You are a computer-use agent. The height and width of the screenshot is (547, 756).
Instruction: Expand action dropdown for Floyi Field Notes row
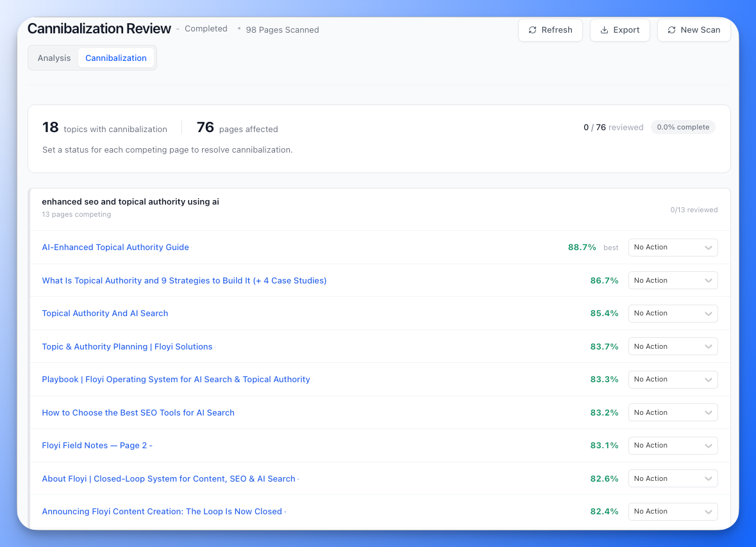pos(673,446)
